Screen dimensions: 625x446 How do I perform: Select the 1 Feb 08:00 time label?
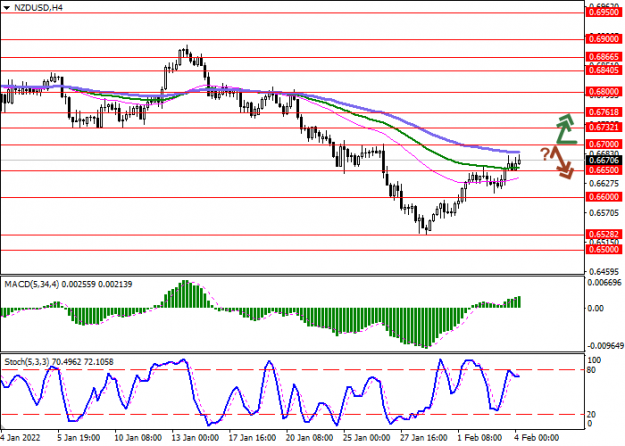point(480,438)
